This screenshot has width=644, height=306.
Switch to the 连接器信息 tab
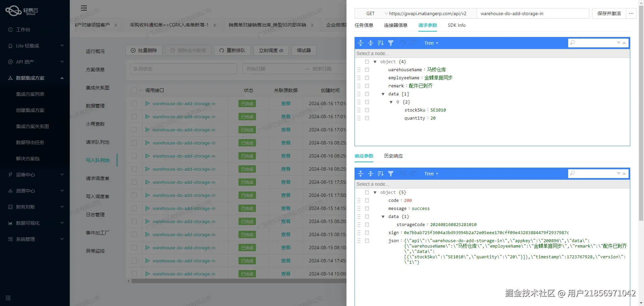396,25
